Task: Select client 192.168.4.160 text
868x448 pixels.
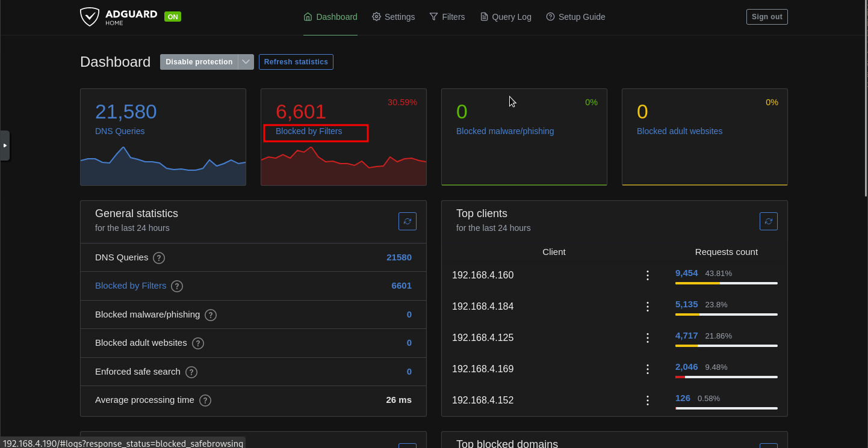Action: pyautogui.click(x=483, y=275)
